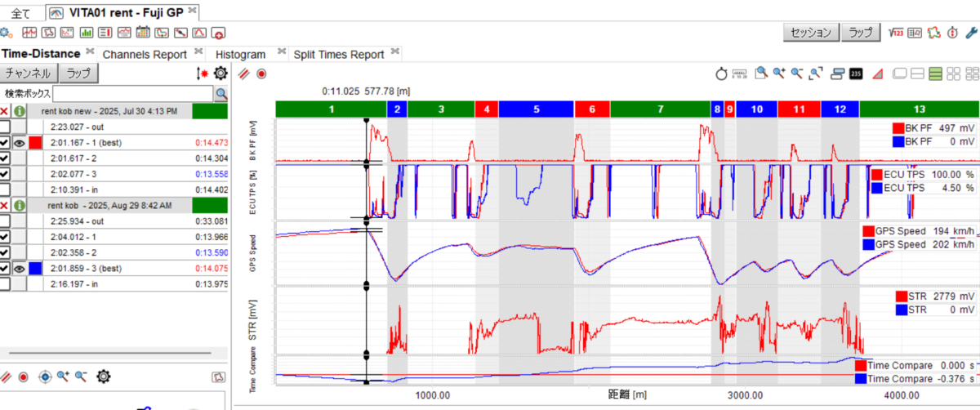Remove the rent kob Aug 29 session with red X
This screenshot has height=410, width=980.
[6, 205]
